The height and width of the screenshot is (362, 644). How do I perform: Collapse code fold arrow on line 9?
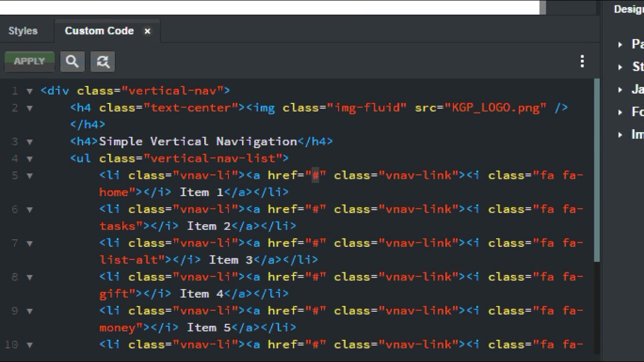point(30,311)
